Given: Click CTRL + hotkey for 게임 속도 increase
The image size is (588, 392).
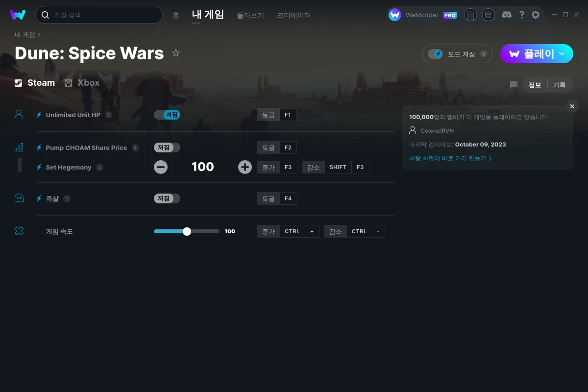Looking at the screenshot, I should (299, 231).
